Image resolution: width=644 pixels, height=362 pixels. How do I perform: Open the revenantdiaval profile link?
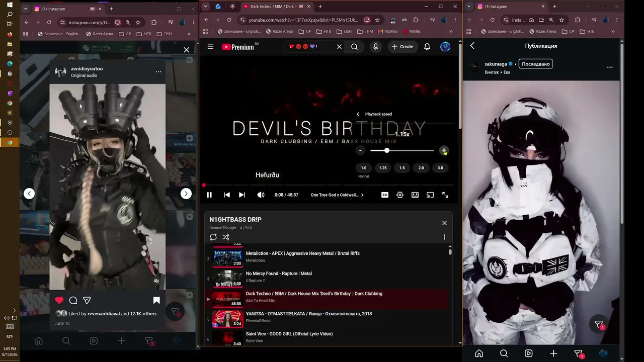tap(104, 314)
